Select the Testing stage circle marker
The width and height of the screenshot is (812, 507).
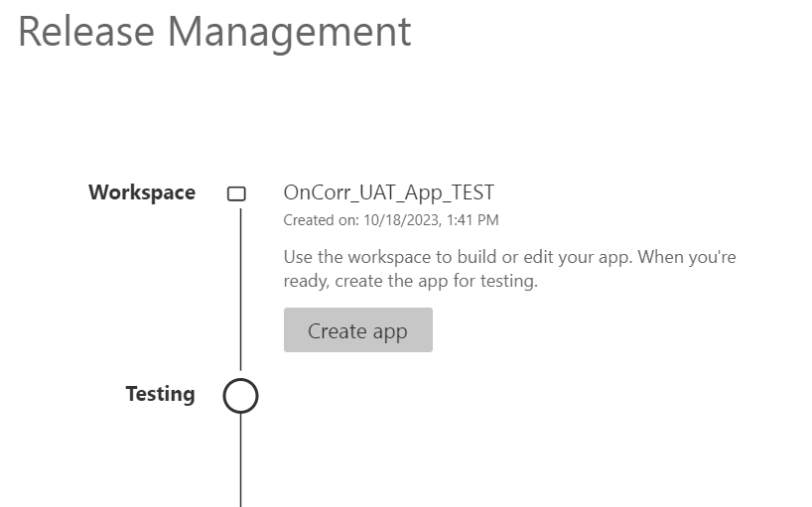tap(241, 396)
